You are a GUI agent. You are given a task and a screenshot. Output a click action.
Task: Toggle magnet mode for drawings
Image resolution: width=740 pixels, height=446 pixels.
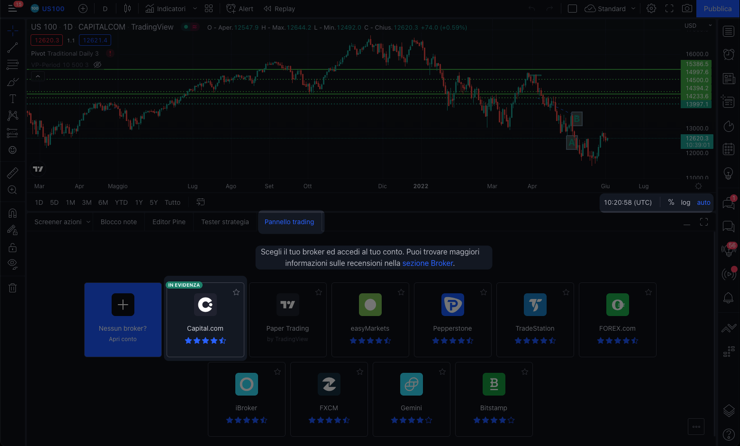tap(13, 213)
